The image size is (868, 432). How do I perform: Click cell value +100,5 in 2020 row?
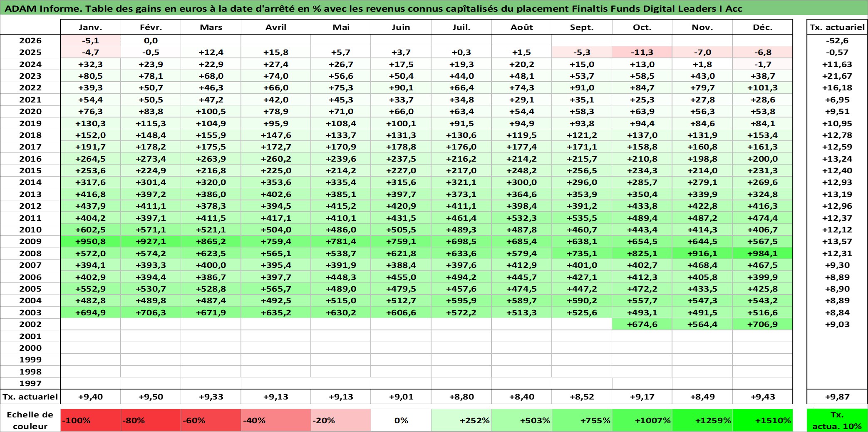click(211, 111)
